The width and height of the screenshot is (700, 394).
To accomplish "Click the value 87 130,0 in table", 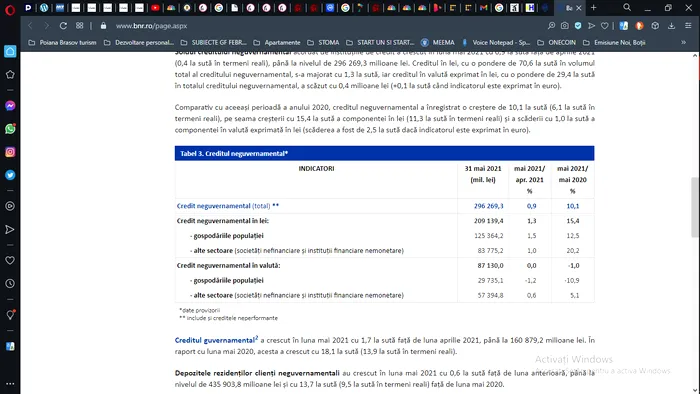I will [x=490, y=265].
